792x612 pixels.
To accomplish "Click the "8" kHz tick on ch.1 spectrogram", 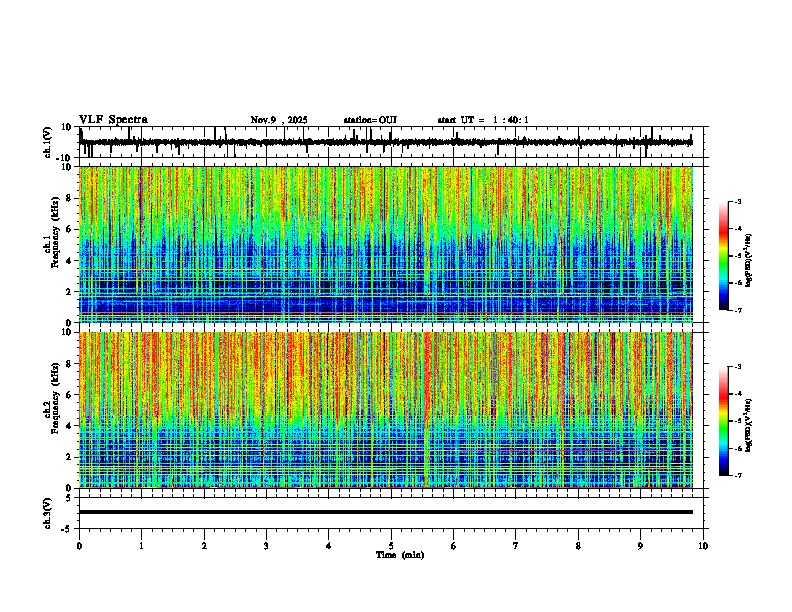I will (69, 198).
